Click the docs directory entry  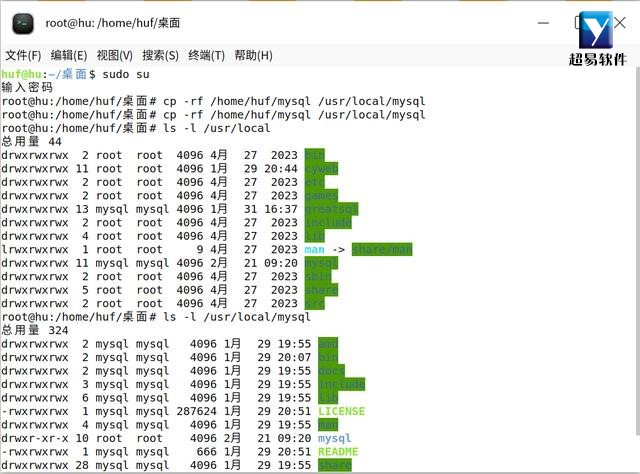click(x=331, y=371)
